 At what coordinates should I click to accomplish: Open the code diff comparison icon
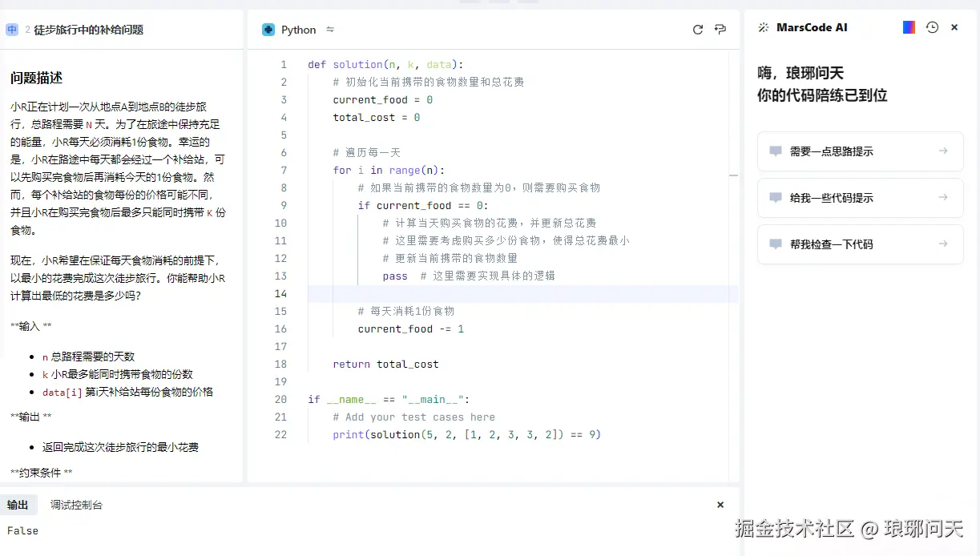[x=720, y=29]
